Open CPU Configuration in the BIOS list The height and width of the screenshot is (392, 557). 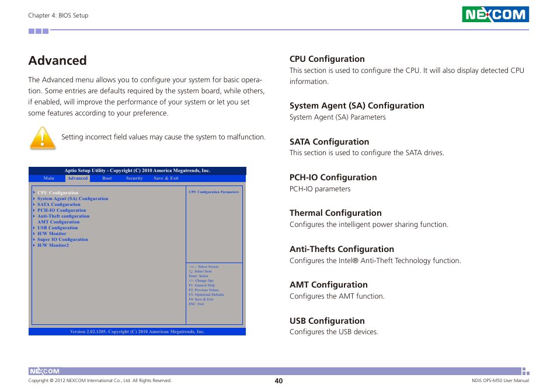(58, 192)
